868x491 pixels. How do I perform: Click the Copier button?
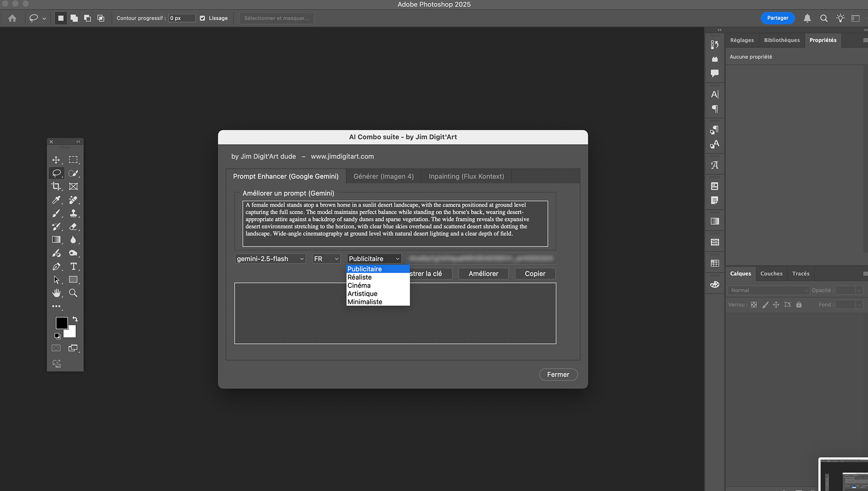[535, 274]
